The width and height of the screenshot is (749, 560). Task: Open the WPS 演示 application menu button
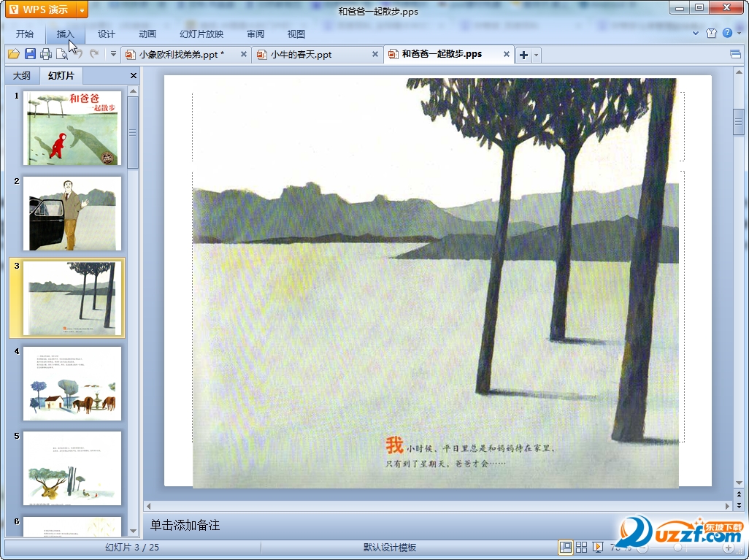coord(40,9)
